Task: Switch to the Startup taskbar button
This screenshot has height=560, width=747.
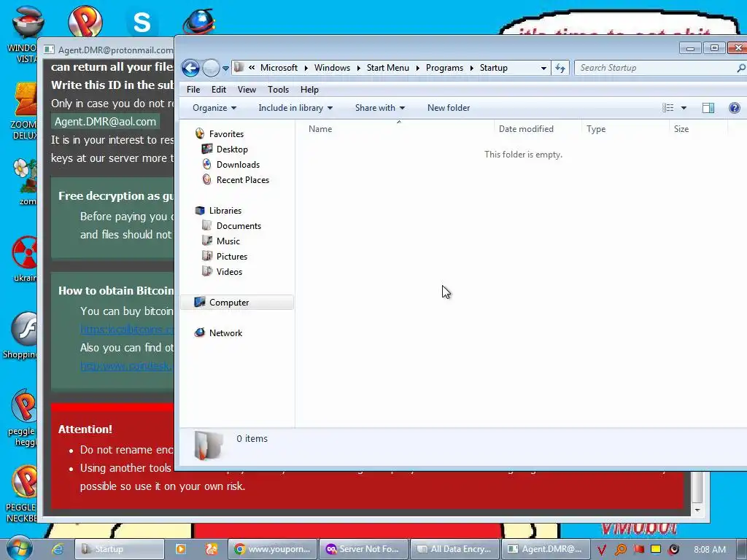Action: 120,549
